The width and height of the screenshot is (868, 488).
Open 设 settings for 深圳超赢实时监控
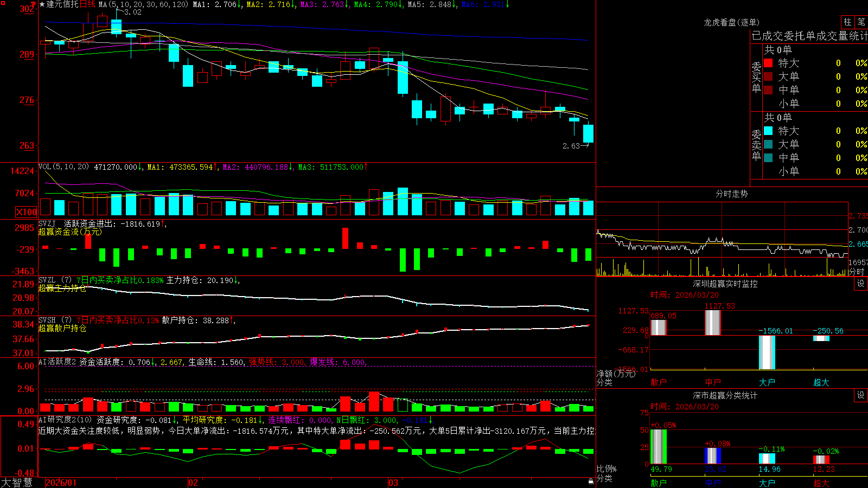pyautogui.click(x=861, y=284)
